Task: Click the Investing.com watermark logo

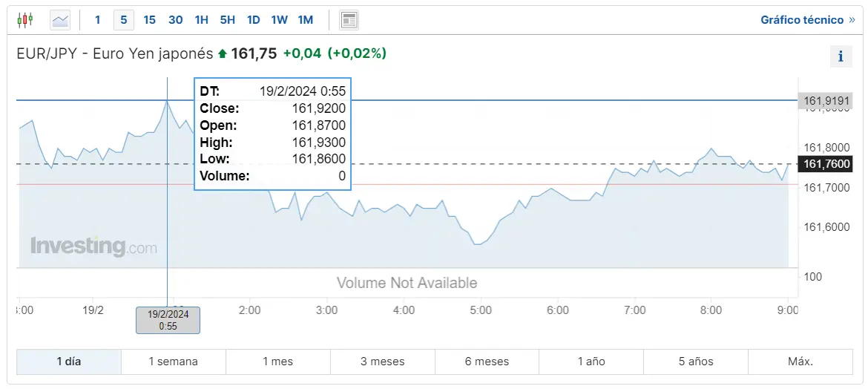Action: 93,246
